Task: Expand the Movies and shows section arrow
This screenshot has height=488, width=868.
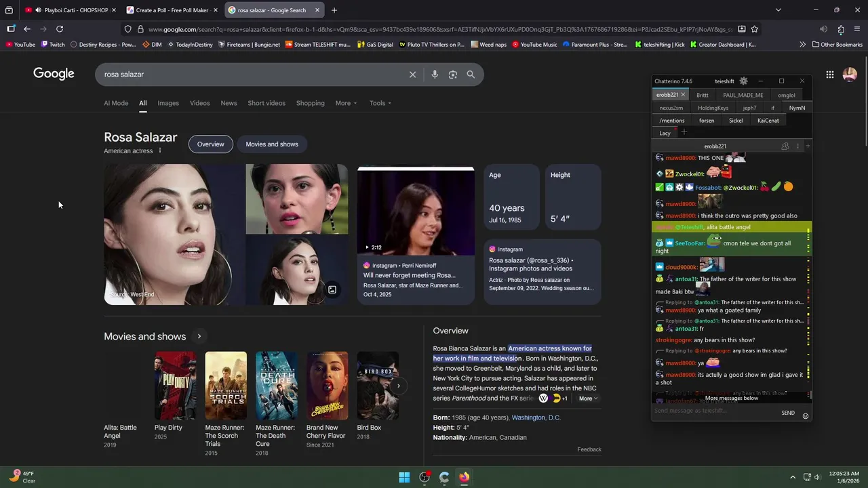Action: pos(199,337)
